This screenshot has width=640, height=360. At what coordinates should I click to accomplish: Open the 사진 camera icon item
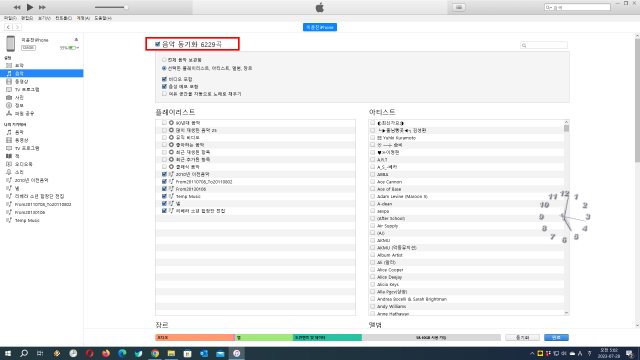(x=9, y=98)
